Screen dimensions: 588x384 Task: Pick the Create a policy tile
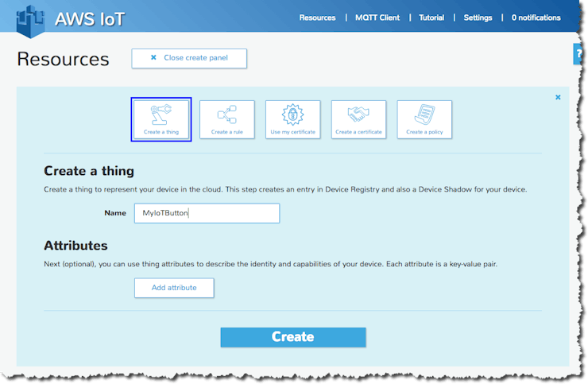(x=424, y=119)
